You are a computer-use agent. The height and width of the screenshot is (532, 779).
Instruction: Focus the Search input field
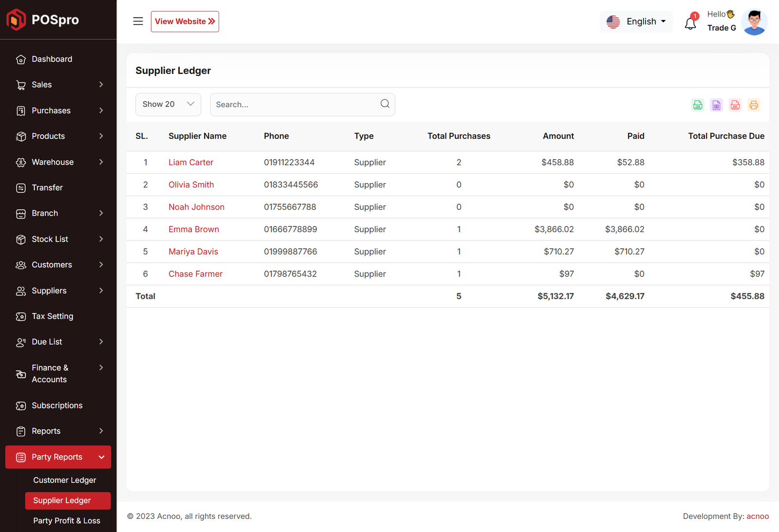tap(295, 105)
